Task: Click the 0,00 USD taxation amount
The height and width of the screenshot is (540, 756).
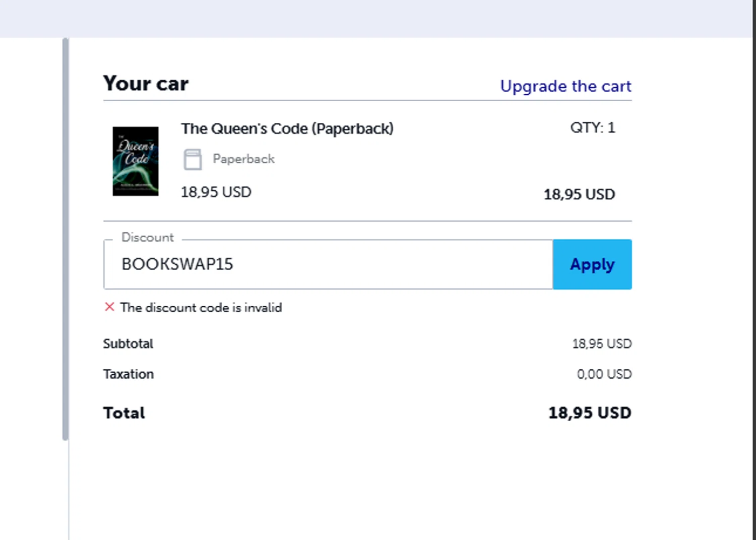Action: click(x=604, y=374)
